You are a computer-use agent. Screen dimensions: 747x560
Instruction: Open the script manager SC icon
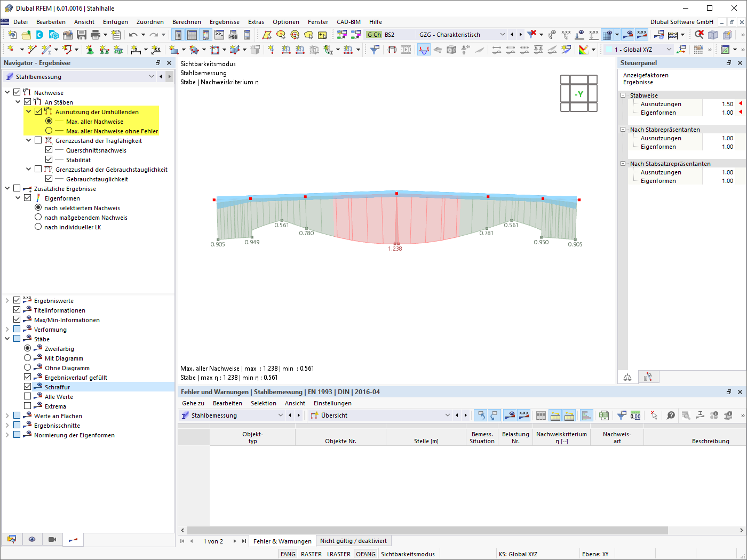click(233, 35)
